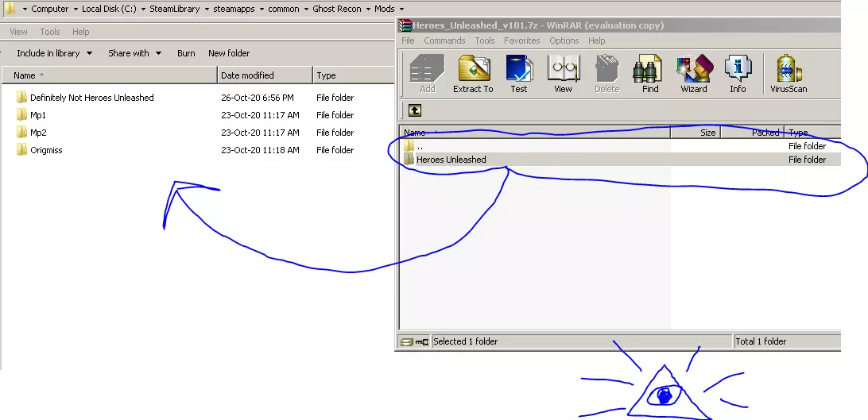Click the WinRAR title bar books icon

[x=405, y=25]
